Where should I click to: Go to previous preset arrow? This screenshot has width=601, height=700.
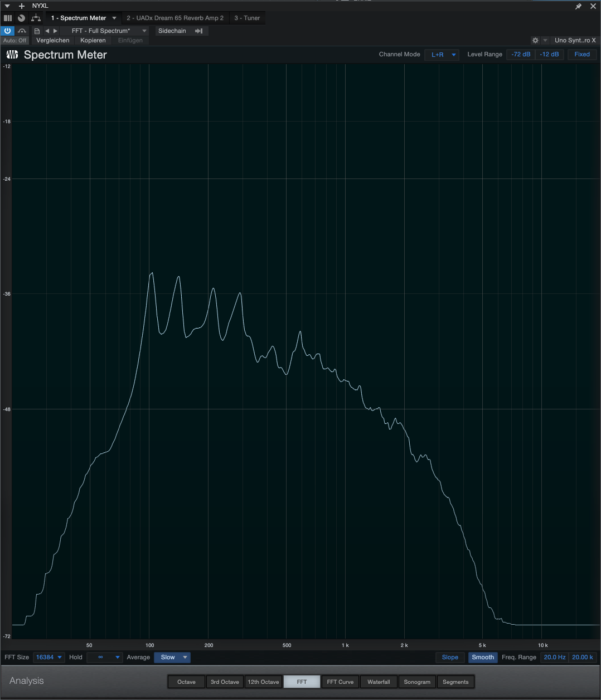[x=47, y=31]
